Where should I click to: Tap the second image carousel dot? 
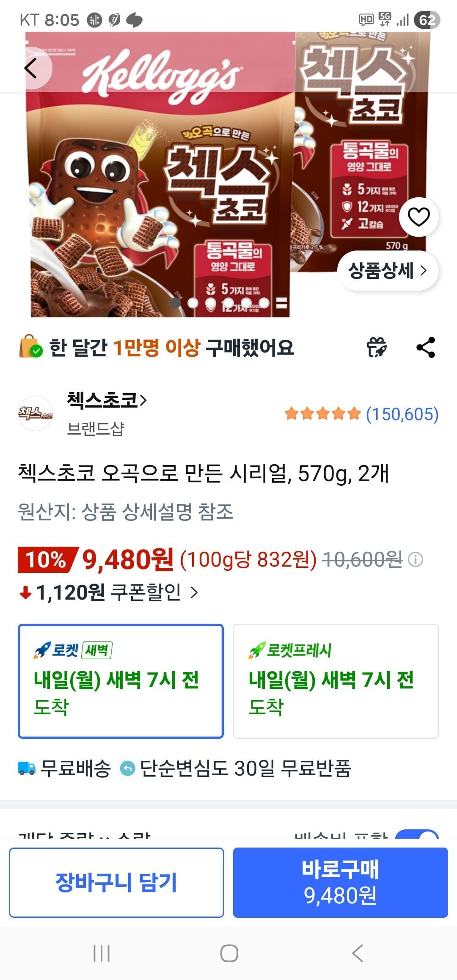pos(193,303)
